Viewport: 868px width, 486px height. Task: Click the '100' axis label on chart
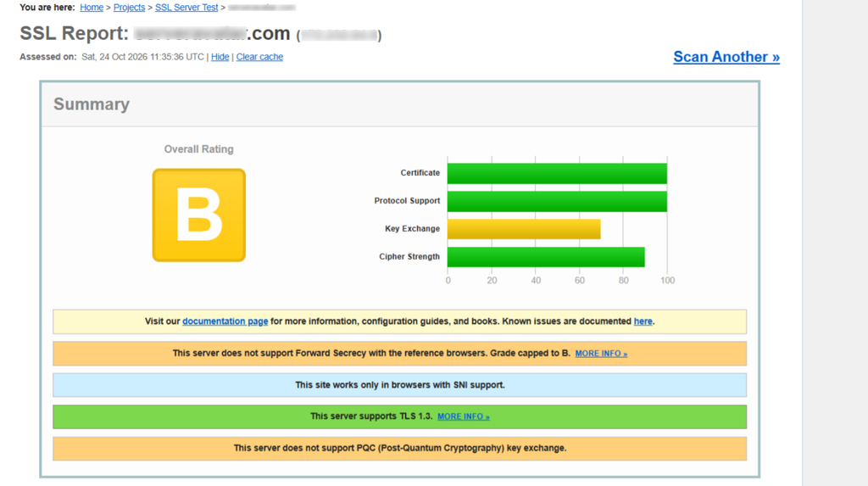[668, 281]
